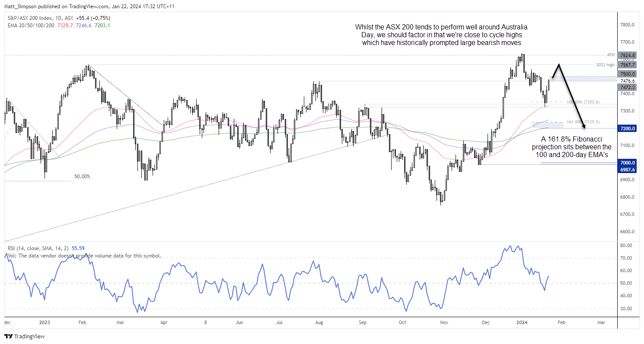The image size is (644, 344).
Task: Click the 7800.0 price axis tick
Action: [626, 25]
